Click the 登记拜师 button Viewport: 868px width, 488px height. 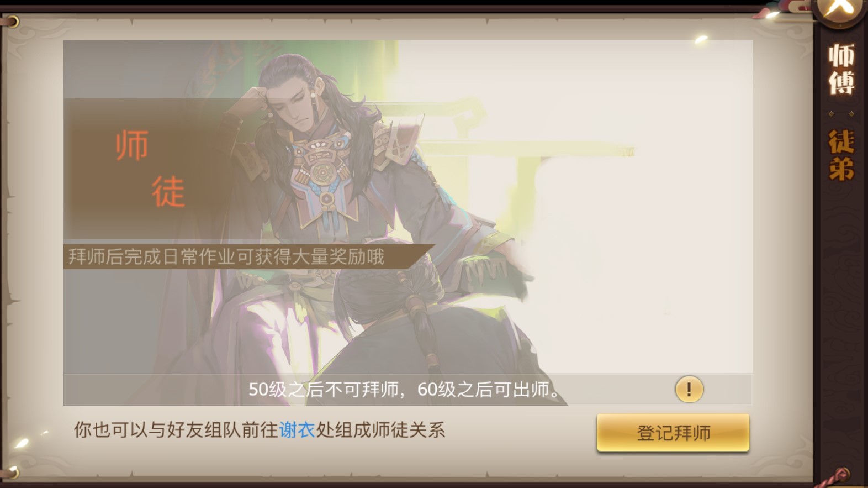pos(673,433)
